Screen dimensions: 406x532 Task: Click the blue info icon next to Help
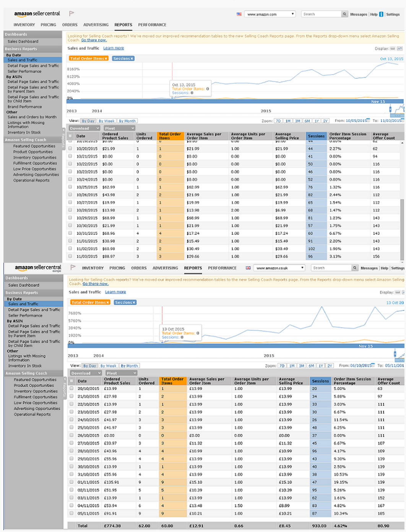click(x=381, y=15)
